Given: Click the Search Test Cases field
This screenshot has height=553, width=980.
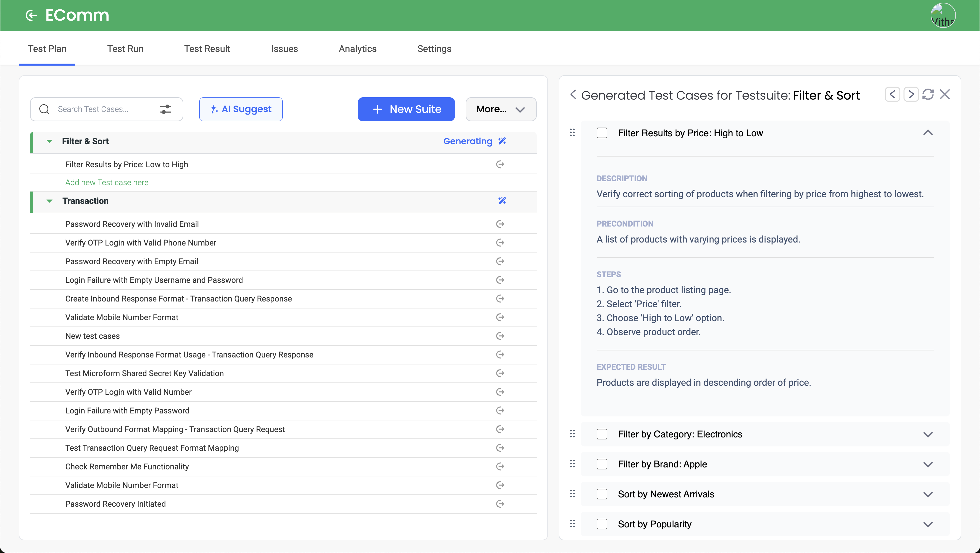Looking at the screenshot, I should click(x=103, y=109).
